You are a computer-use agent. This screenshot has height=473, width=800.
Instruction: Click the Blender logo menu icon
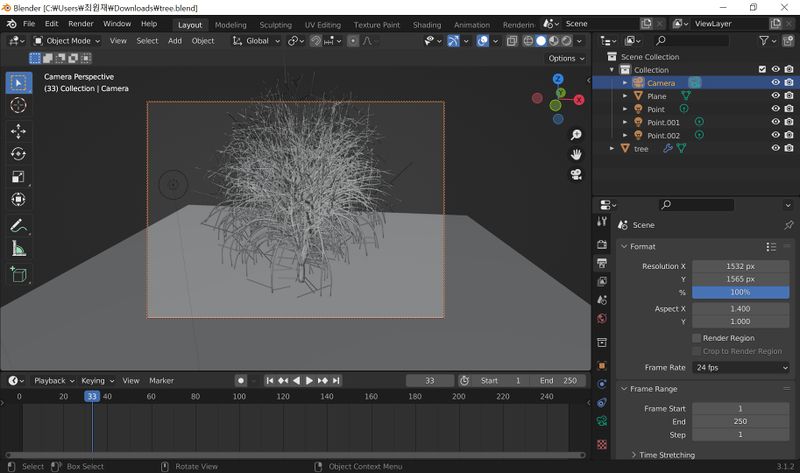tap(11, 24)
